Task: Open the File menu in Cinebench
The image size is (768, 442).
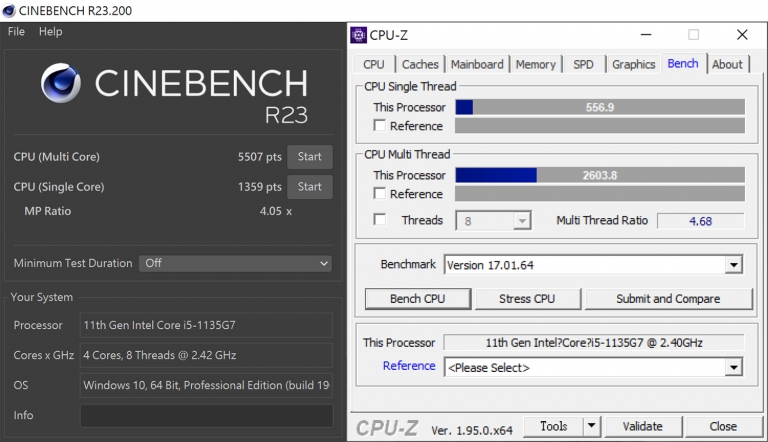Action: pos(16,31)
